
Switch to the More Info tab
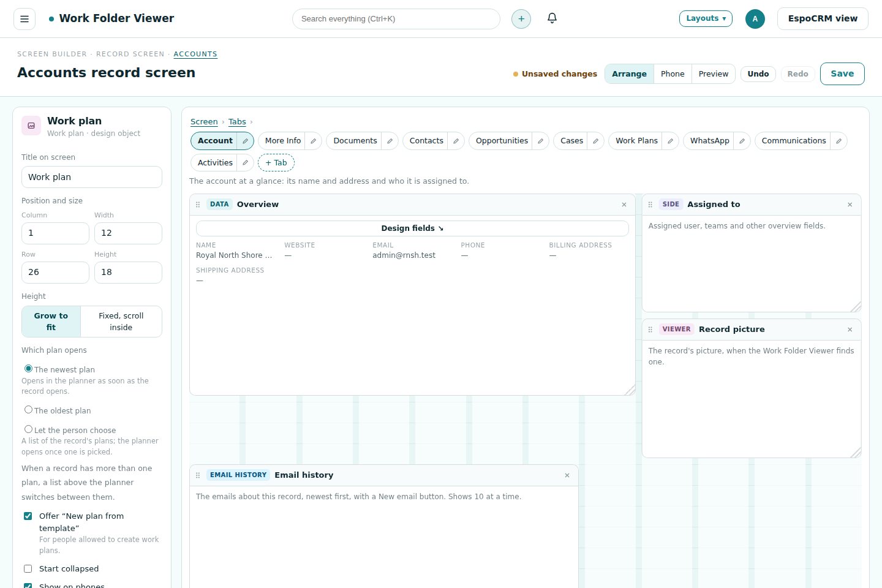click(283, 141)
